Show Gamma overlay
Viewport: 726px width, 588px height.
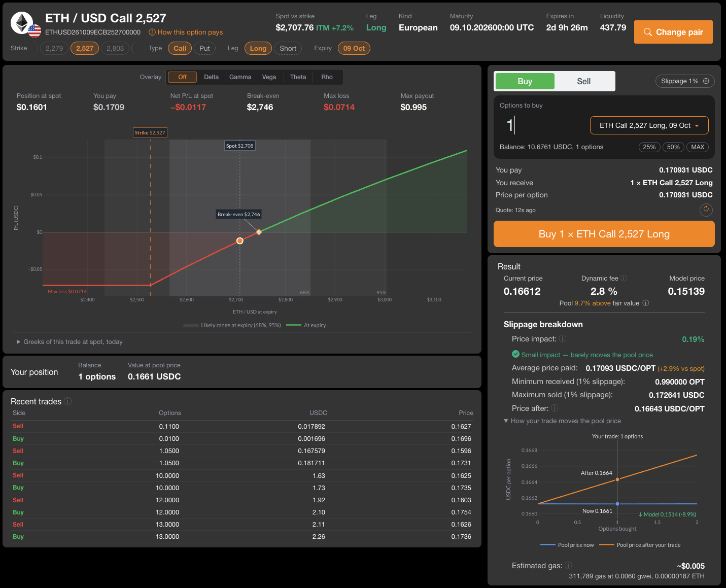point(240,77)
